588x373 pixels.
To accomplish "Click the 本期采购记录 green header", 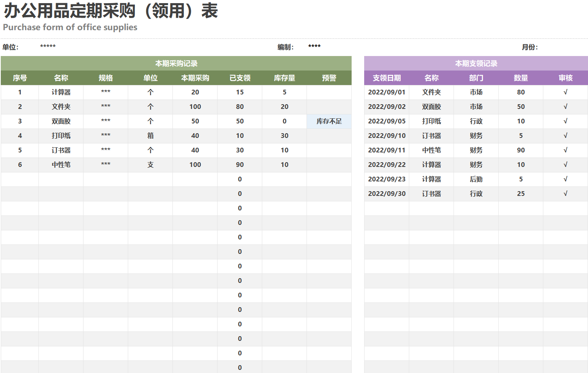I will 176,63.
